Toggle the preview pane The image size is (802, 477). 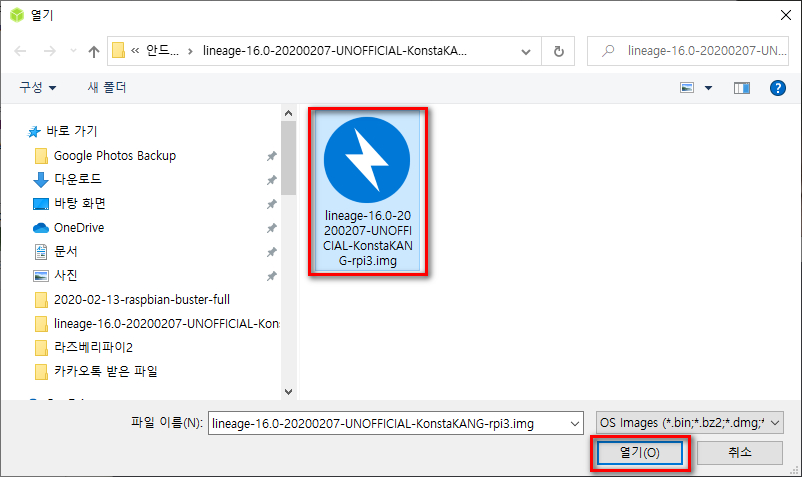742,88
